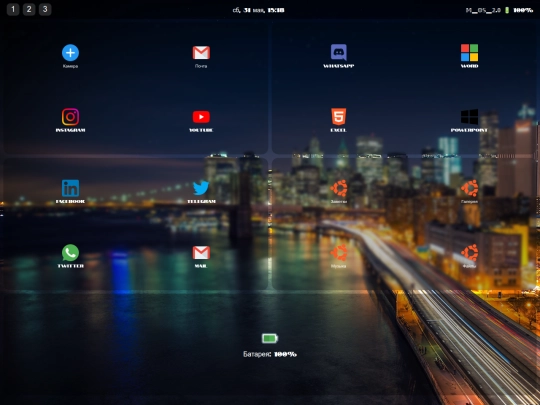Open the YOUTUBE app icon
This screenshot has width=540, height=405.
201,117
